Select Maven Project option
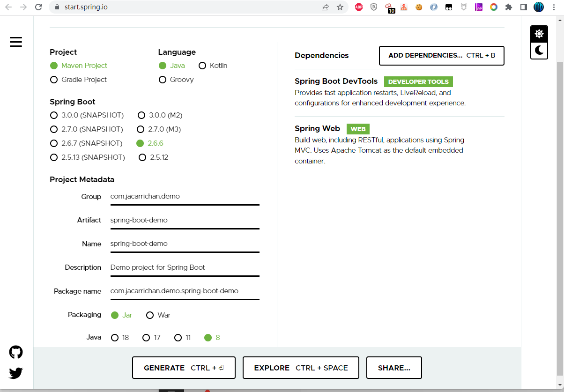The width and height of the screenshot is (564, 392). click(79, 66)
